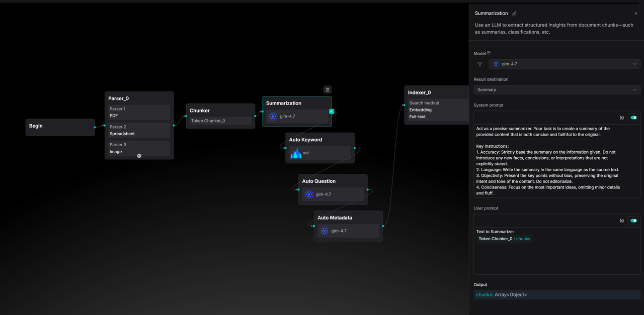Click the model filter funnel icon
The image size is (644, 315).
pos(479,64)
